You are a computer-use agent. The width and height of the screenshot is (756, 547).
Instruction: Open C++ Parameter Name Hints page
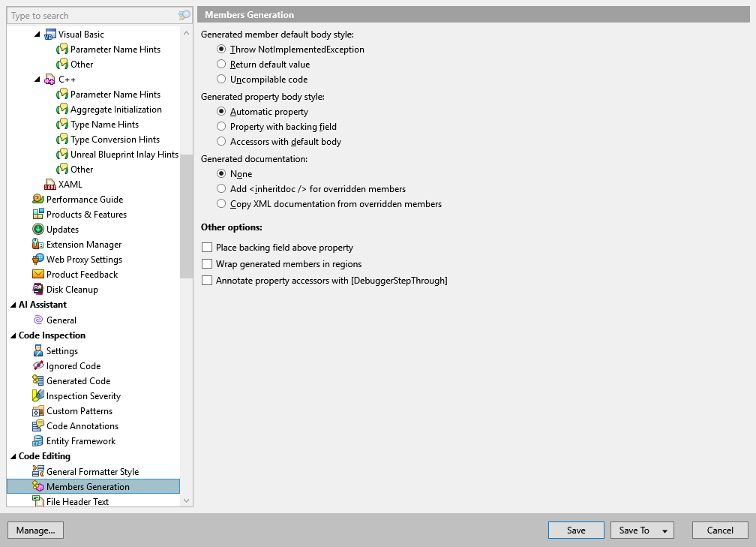115,95
